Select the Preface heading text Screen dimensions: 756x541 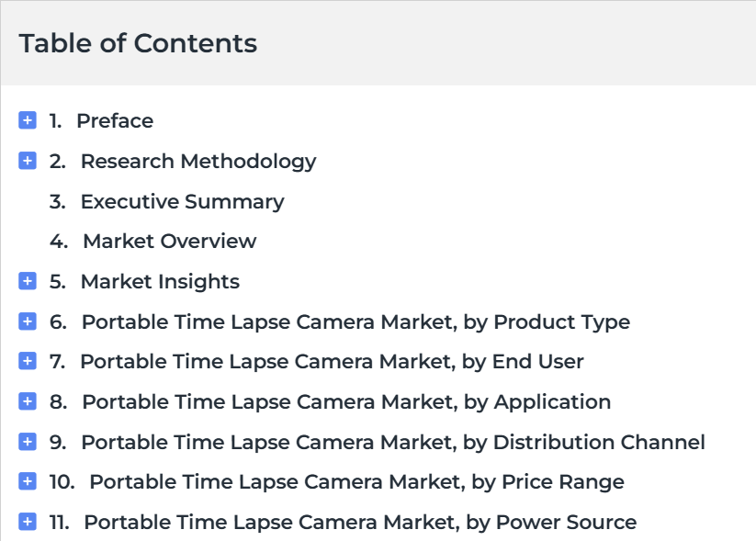115,120
